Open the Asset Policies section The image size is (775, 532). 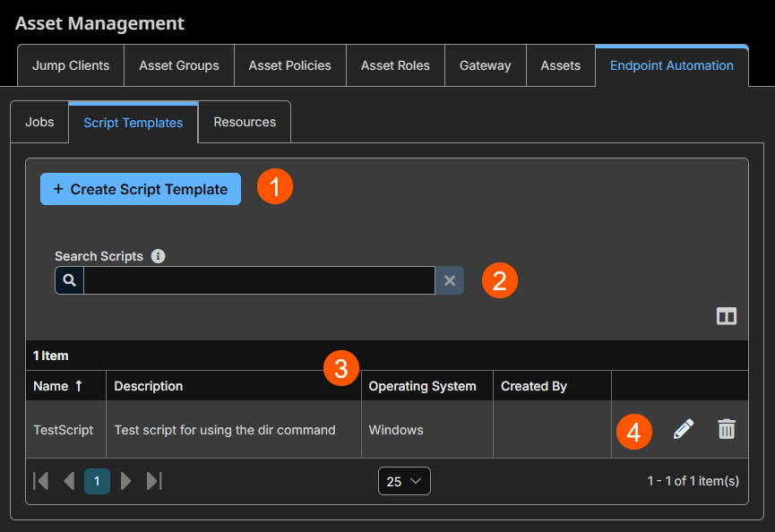(x=289, y=65)
